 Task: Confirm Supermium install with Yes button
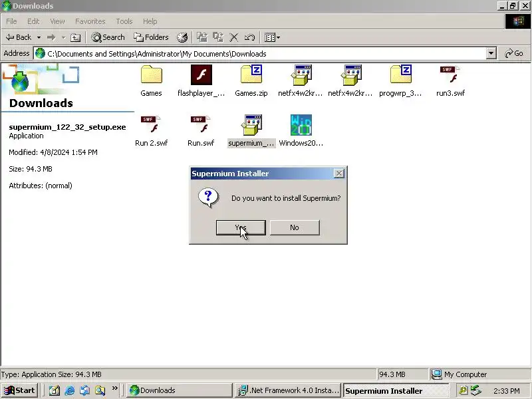tap(241, 227)
